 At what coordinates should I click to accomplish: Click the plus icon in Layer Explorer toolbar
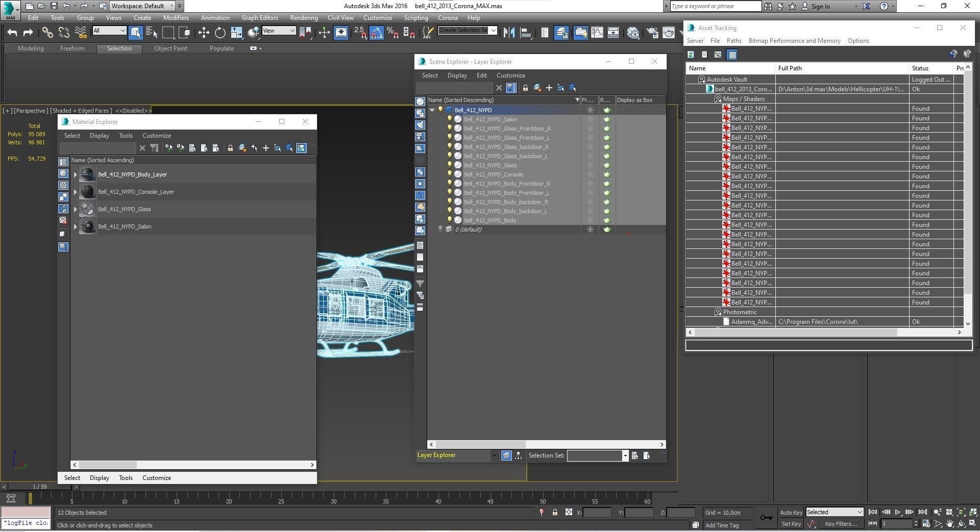point(549,88)
